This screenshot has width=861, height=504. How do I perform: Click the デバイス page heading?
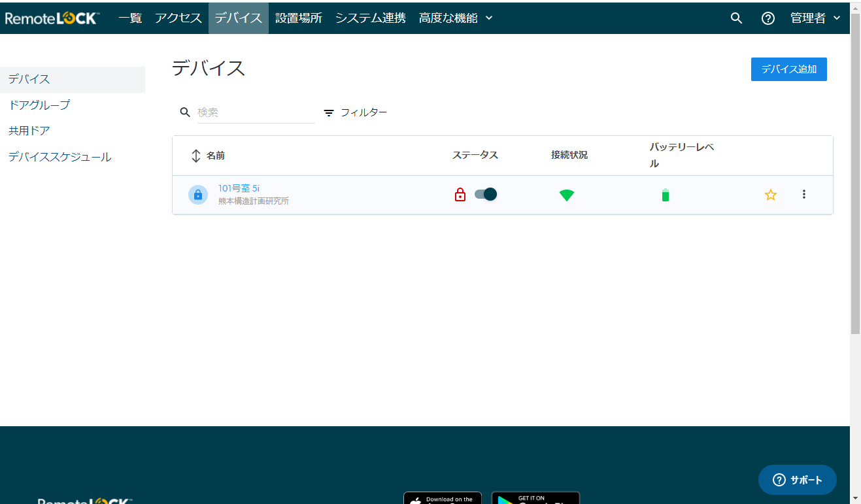(x=209, y=68)
